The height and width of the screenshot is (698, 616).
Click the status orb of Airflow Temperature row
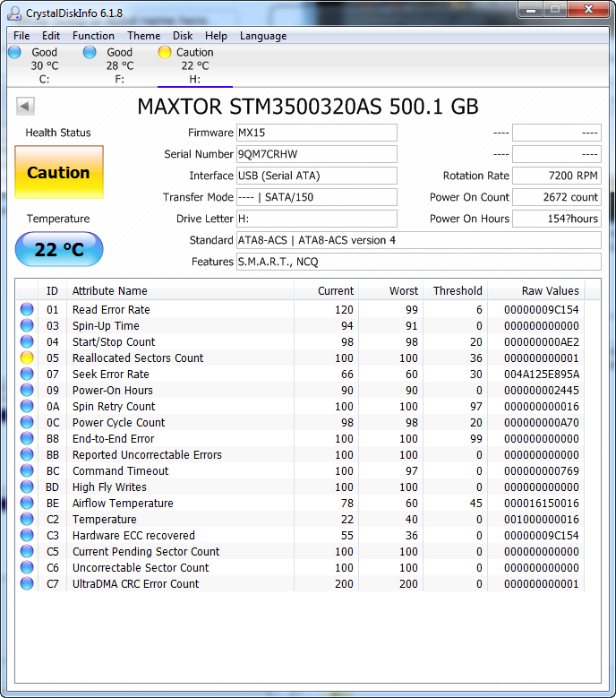pos(27,503)
